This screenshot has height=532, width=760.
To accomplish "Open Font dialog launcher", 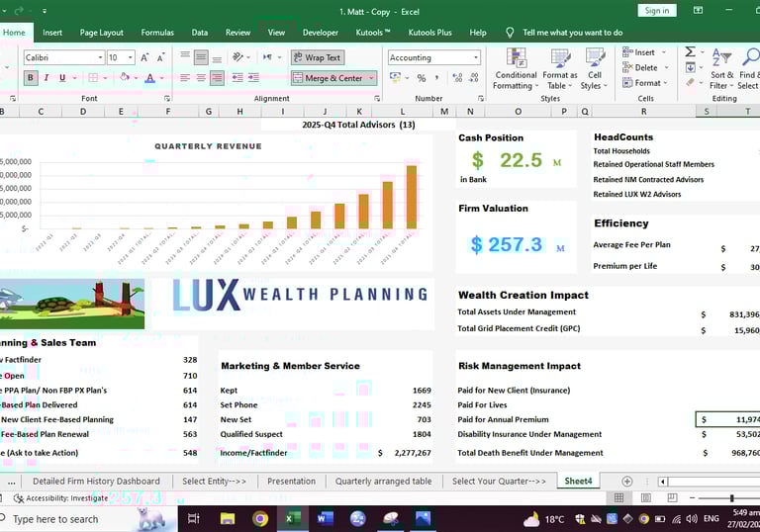I will (166, 98).
